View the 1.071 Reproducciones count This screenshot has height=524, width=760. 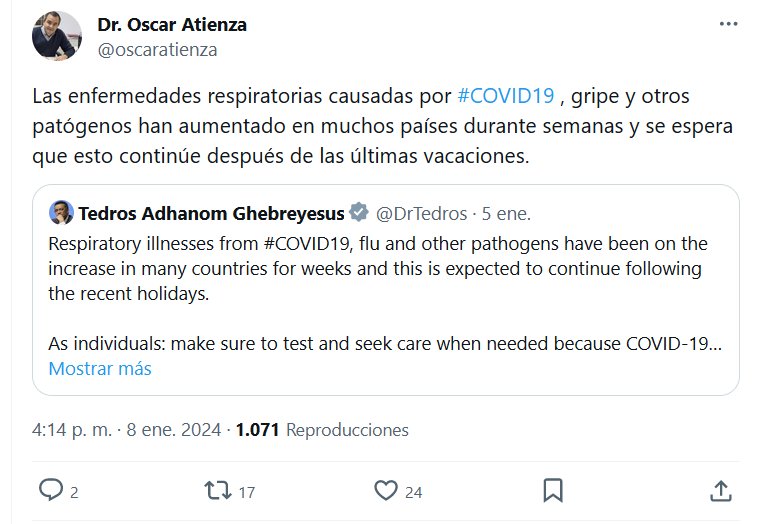(x=322, y=430)
